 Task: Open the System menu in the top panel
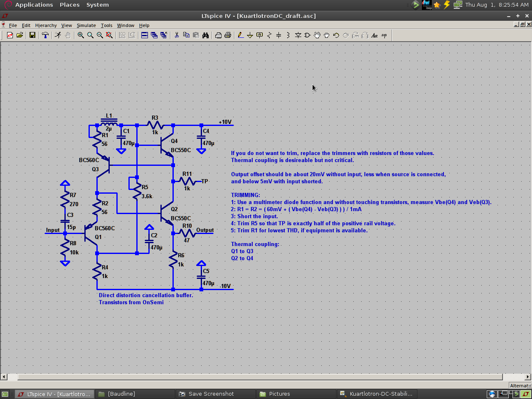98,5
